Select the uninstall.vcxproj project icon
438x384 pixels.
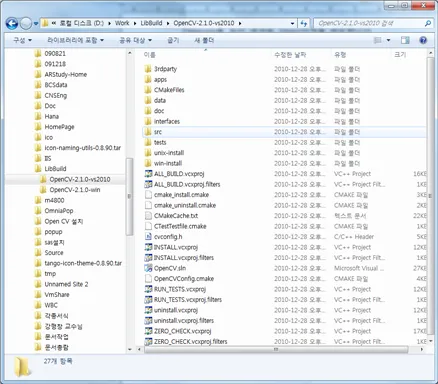148,310
